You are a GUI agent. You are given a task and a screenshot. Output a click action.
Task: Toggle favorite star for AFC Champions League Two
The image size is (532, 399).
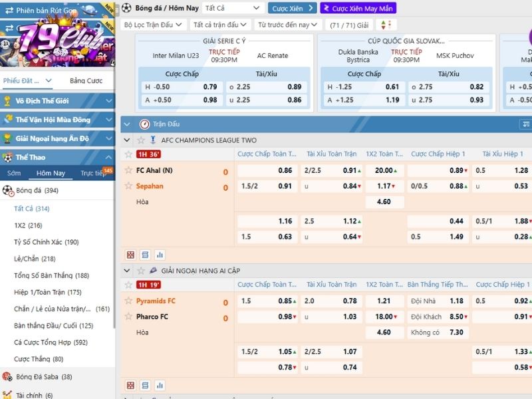tap(141, 140)
